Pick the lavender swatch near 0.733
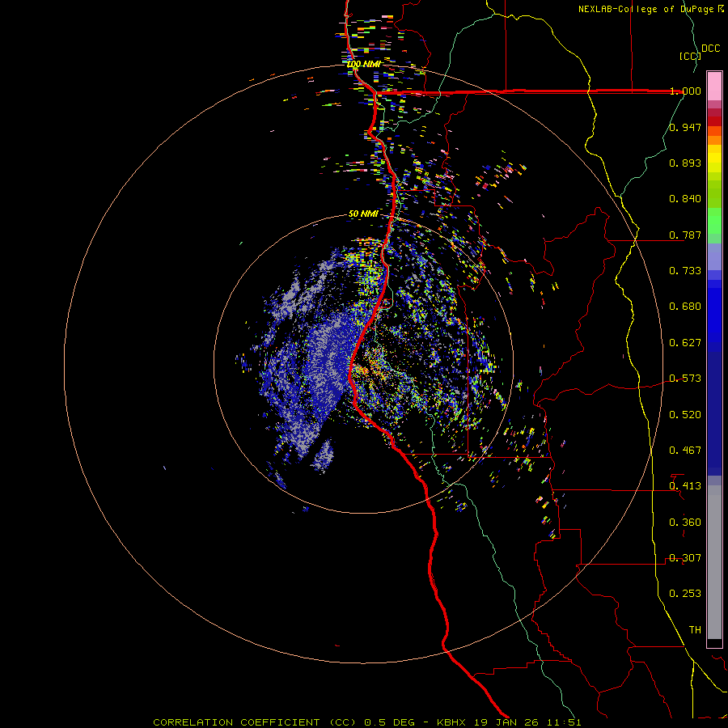728x728 pixels. tap(714, 256)
